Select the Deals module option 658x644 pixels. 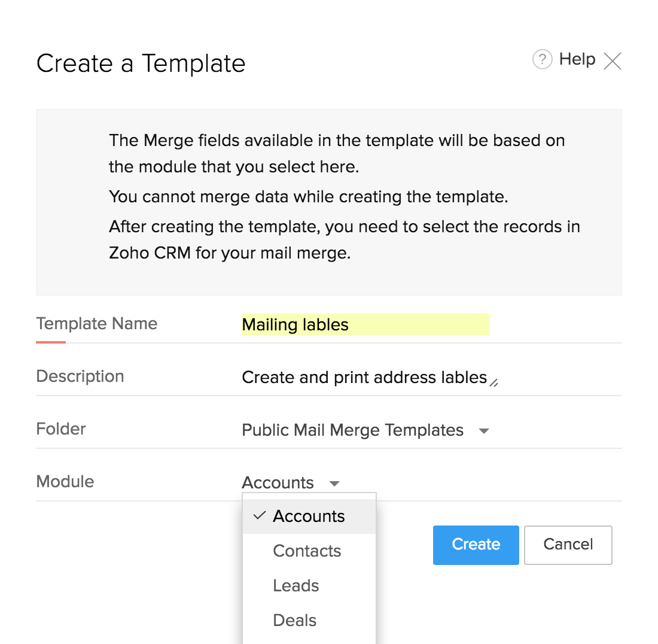coord(294,621)
